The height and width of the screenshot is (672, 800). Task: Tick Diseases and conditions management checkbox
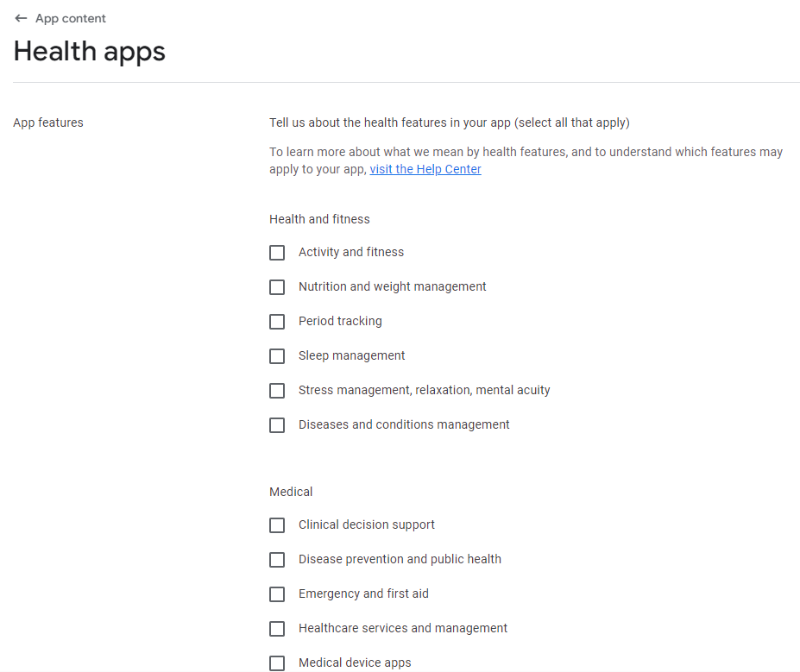pyautogui.click(x=277, y=425)
